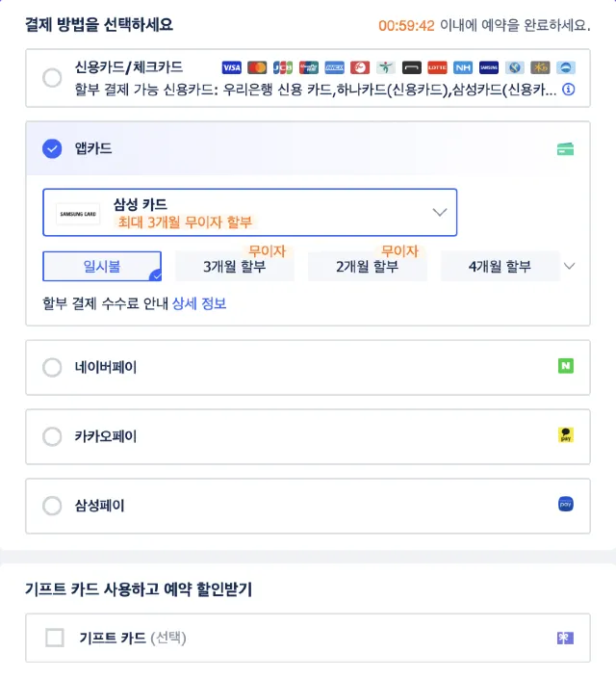The height and width of the screenshot is (679, 616).
Task: Select the 삼성페이 payment option
Action: point(52,506)
